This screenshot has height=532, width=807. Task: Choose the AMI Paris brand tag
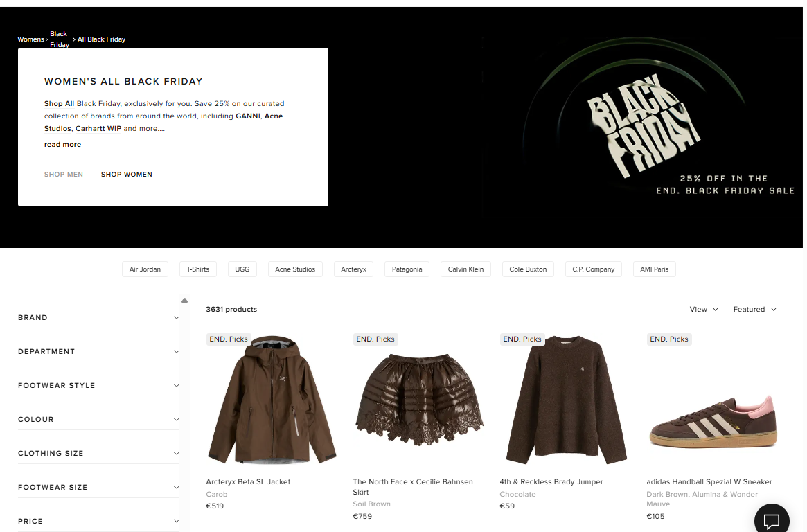654,269
